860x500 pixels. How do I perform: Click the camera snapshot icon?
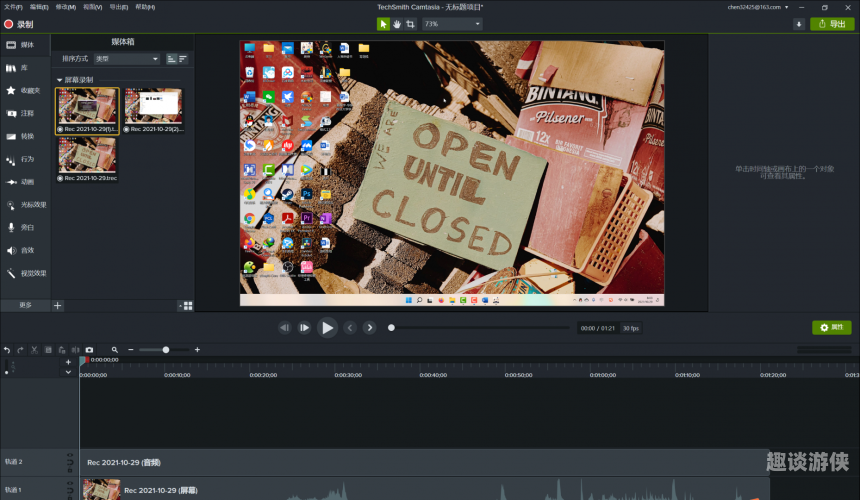(x=89, y=350)
